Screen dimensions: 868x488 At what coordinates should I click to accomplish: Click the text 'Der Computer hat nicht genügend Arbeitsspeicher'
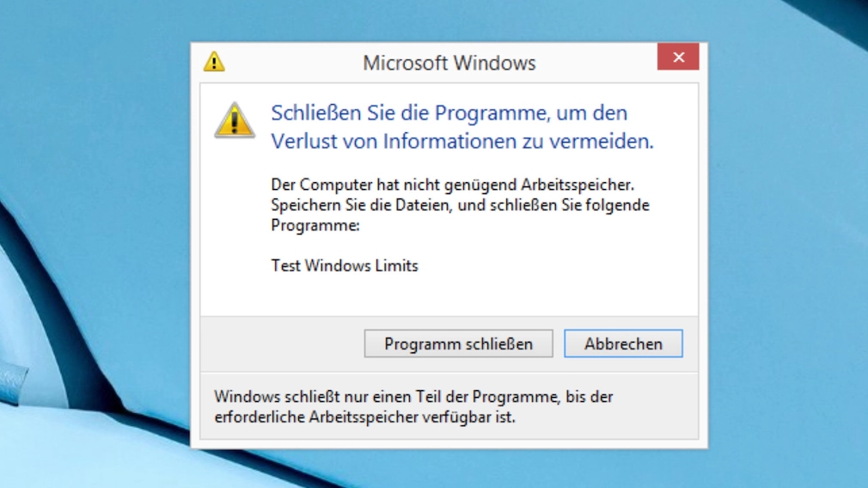[x=452, y=184]
